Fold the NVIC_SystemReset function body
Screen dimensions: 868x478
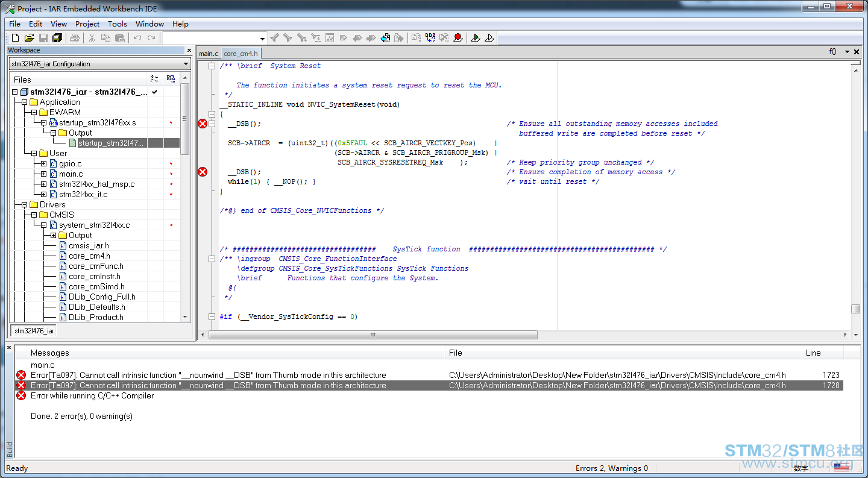pos(212,114)
